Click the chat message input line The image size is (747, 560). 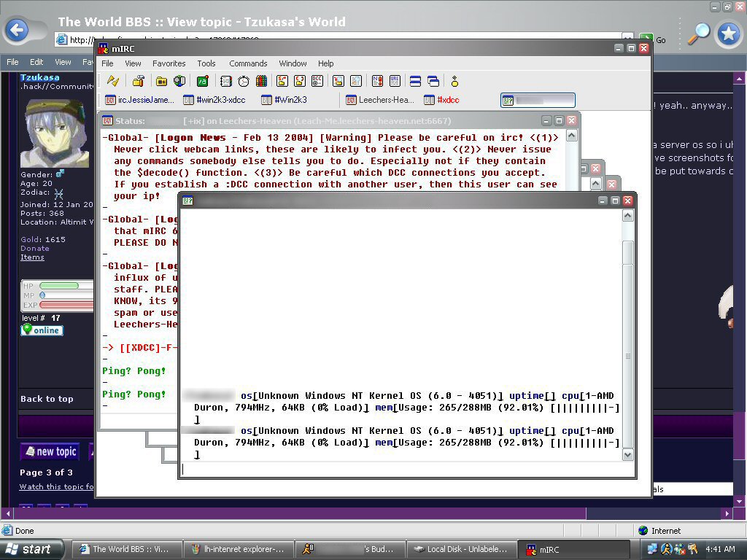(x=401, y=469)
